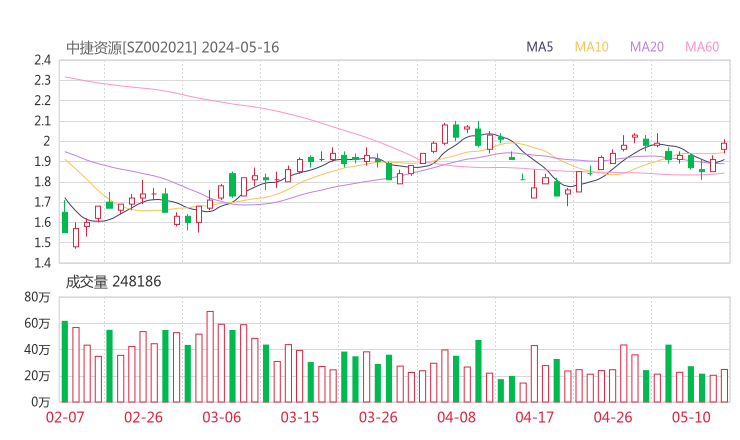Click the last red candlestick at chart's right end
The width and height of the screenshot is (740, 440).
coord(724,146)
